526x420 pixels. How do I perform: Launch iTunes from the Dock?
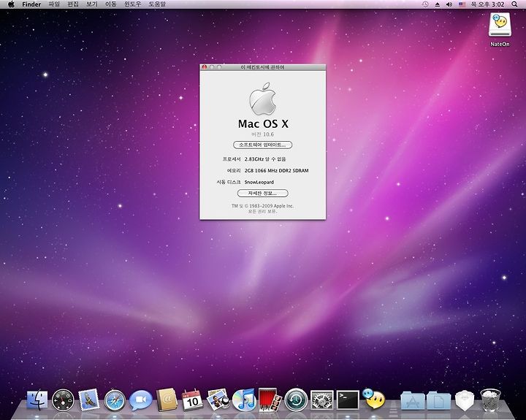244,400
